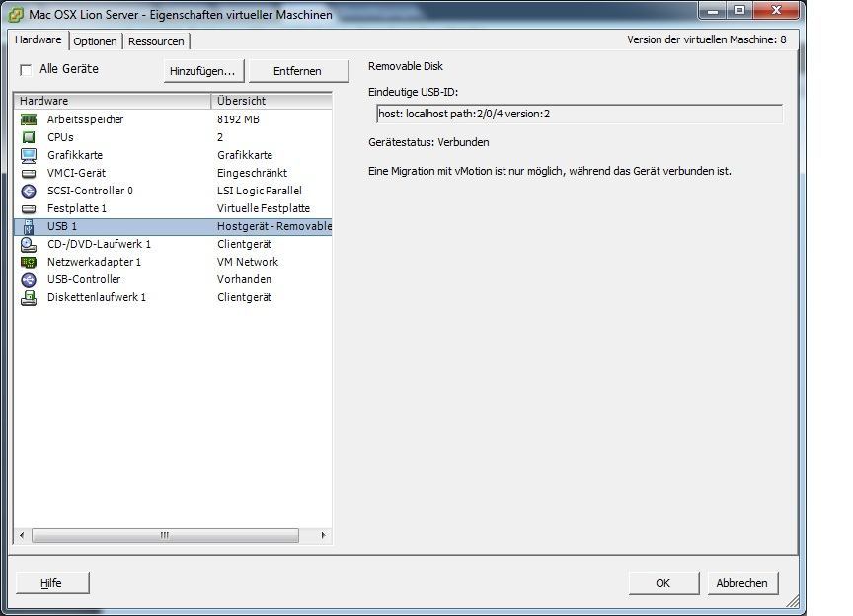Click the Hardware column header
Image resolution: width=853 pixels, height=616 pixels.
(113, 101)
